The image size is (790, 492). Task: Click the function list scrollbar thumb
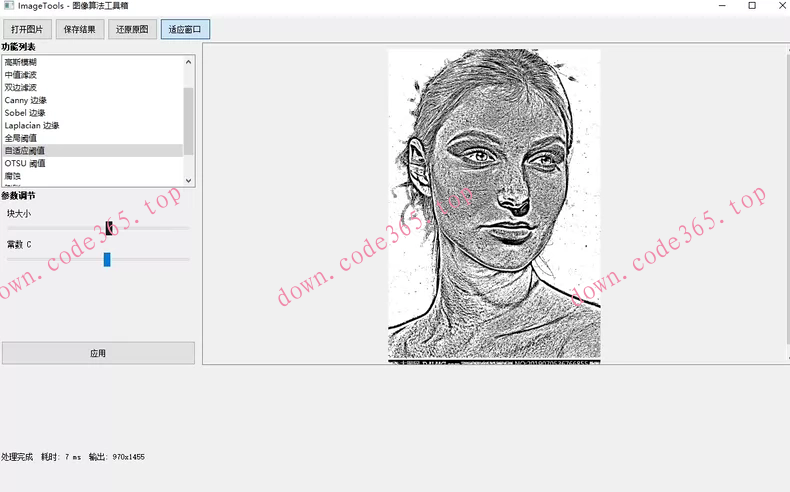click(x=188, y=121)
